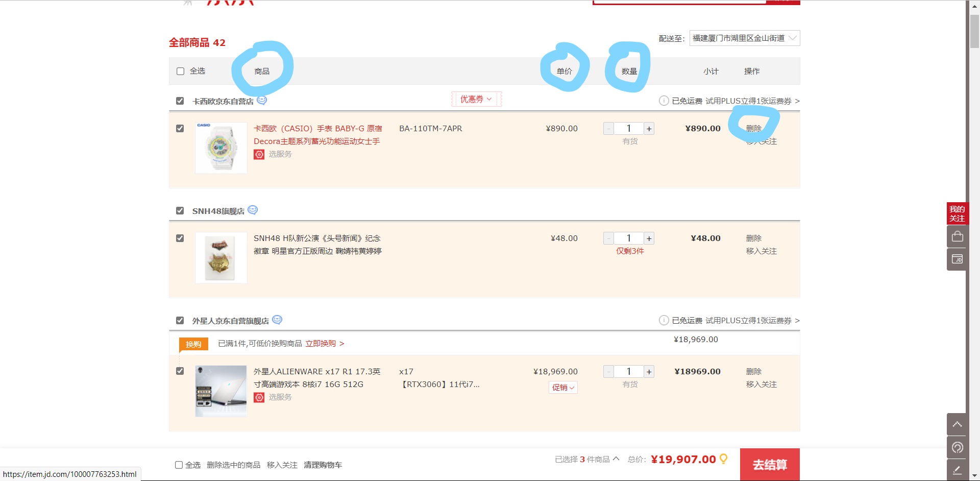Open CASIO BABY-G product title link
The image size is (980, 481).
317,135
